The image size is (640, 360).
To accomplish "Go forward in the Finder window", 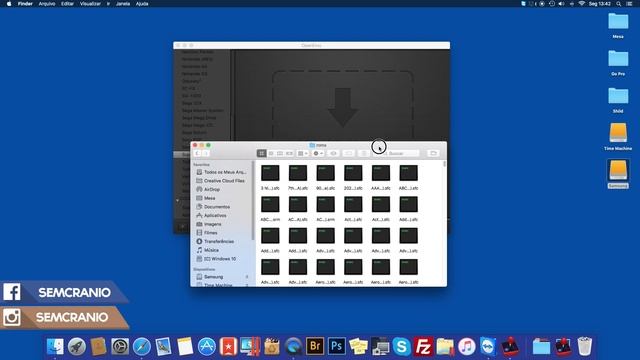I will tap(206, 153).
